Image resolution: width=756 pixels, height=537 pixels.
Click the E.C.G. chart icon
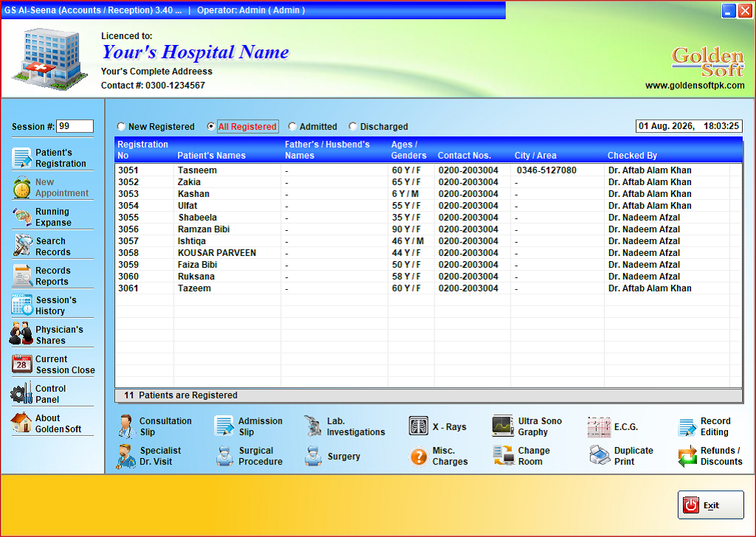tap(599, 427)
